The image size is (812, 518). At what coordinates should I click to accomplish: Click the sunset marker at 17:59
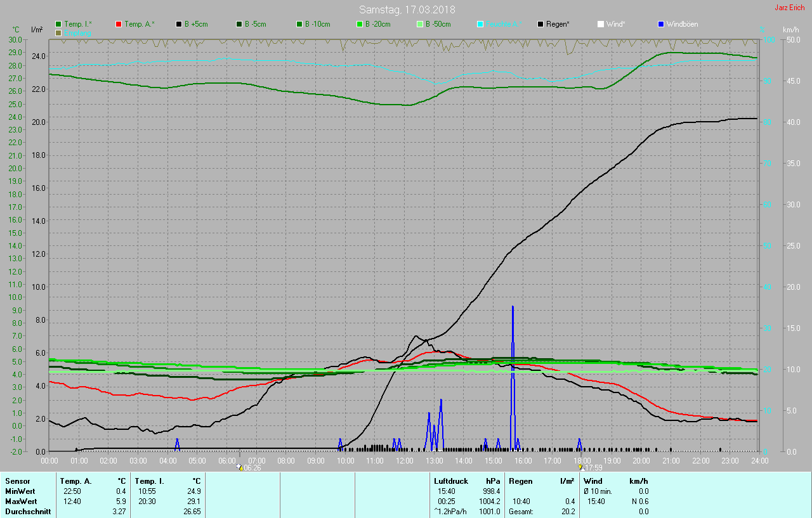580,467
